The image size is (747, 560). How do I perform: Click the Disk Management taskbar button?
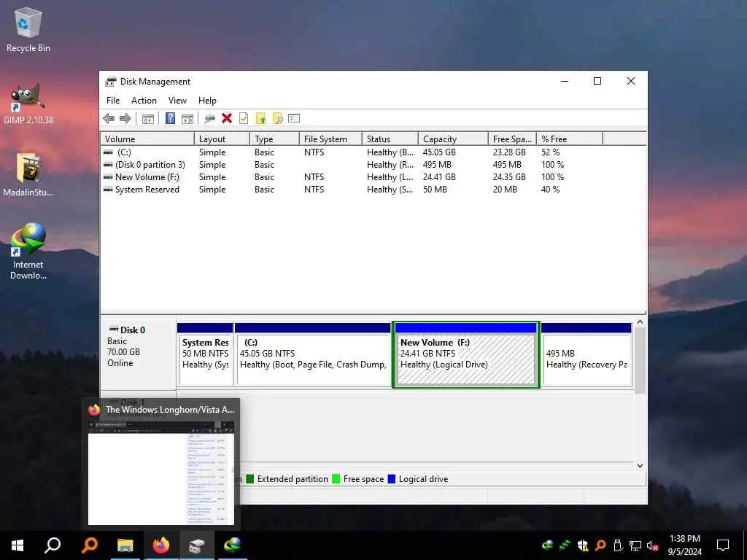tap(196, 545)
